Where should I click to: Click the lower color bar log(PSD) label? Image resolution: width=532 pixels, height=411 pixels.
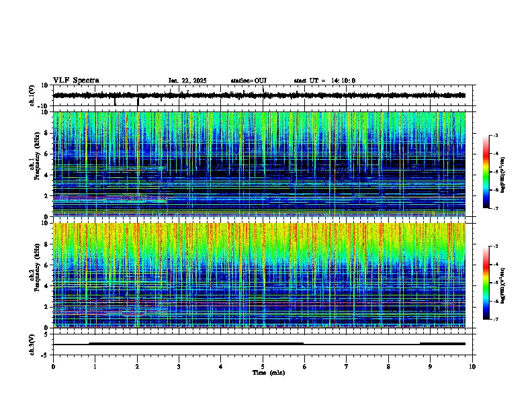[x=502, y=285]
